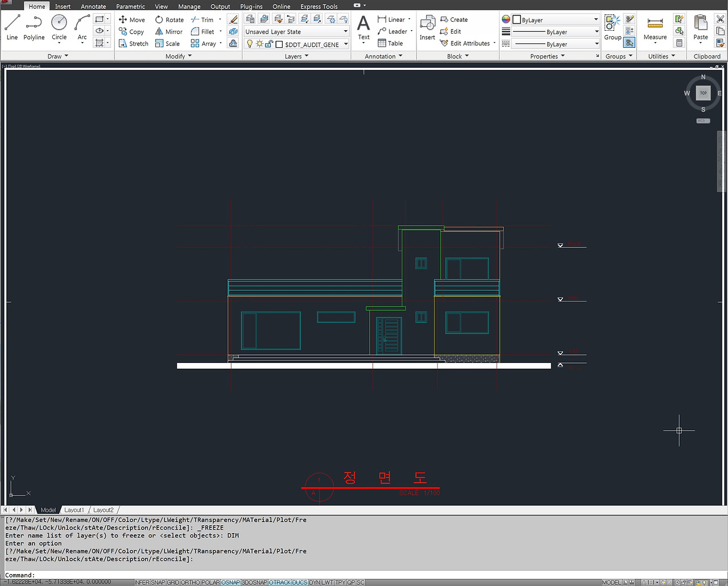This screenshot has height=586, width=728.
Task: Activate the Stretch tool
Action: pos(134,44)
